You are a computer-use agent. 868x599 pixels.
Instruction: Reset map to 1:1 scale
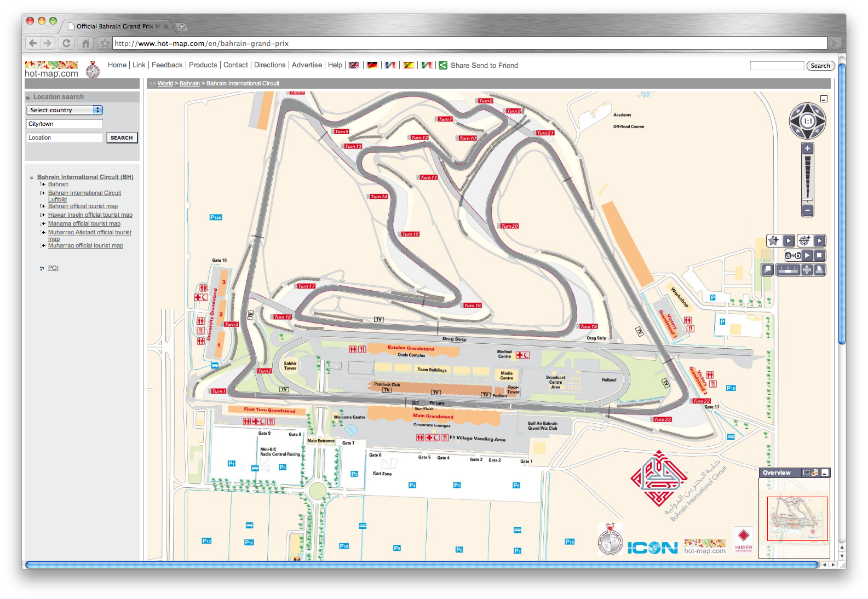[807, 121]
